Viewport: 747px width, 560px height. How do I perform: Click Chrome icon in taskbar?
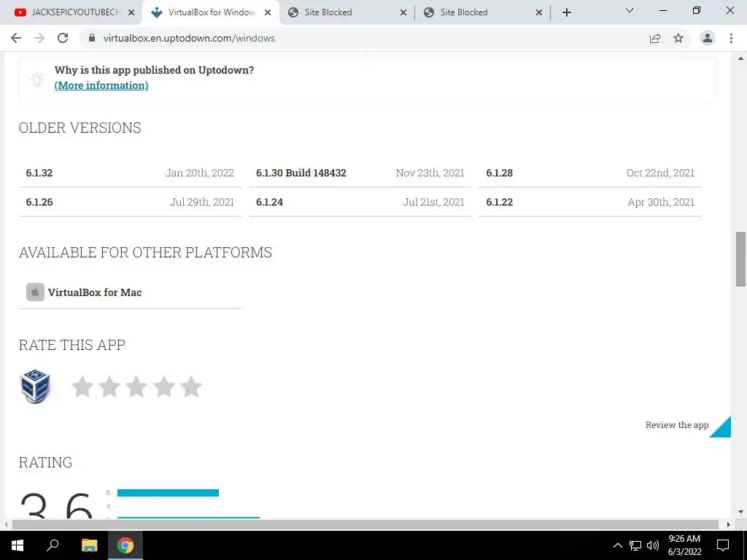tap(125, 545)
